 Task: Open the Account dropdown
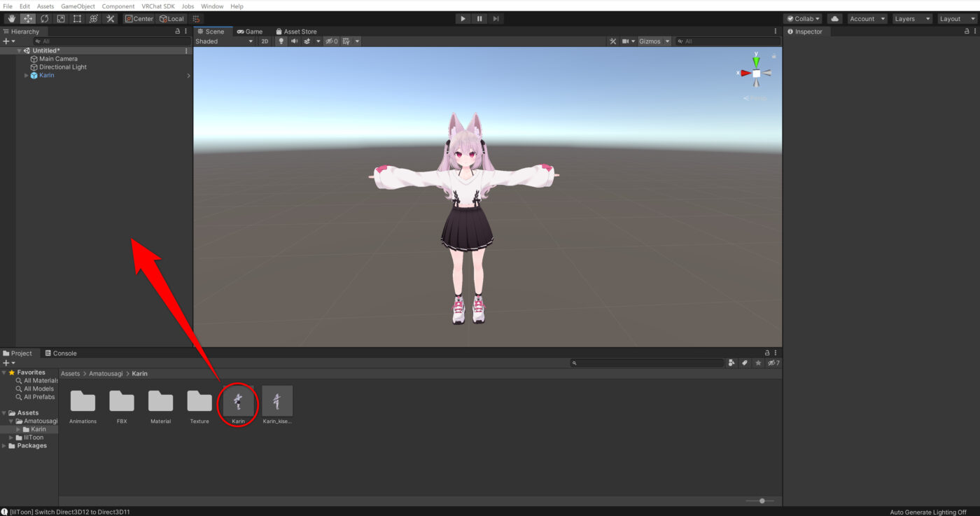point(867,19)
